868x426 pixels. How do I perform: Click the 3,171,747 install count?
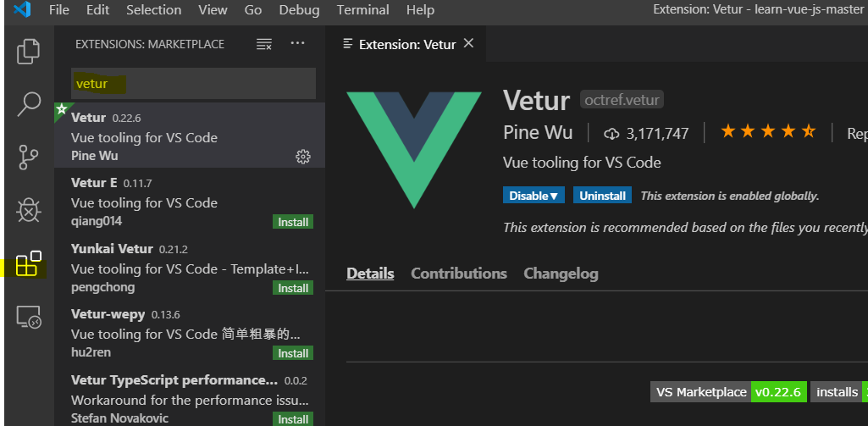tap(658, 134)
